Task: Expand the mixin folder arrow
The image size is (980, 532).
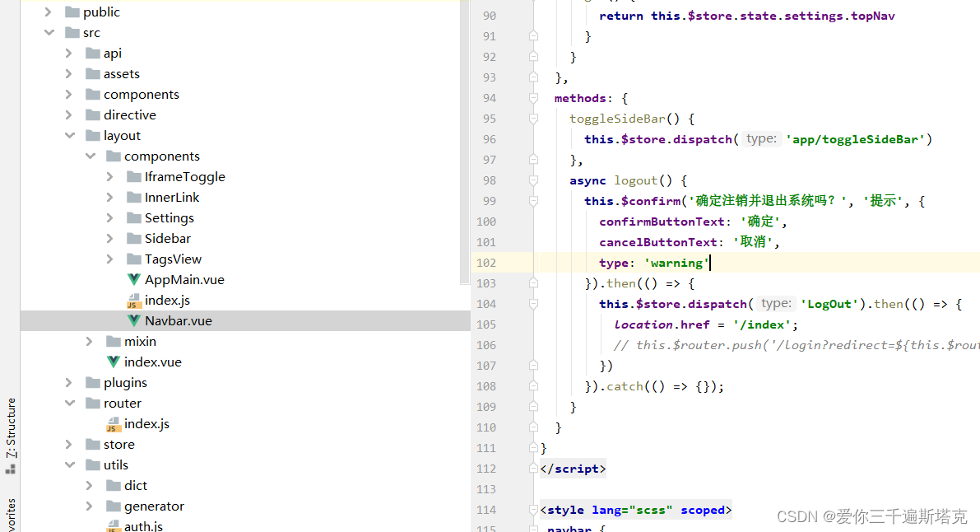Action: pyautogui.click(x=90, y=342)
